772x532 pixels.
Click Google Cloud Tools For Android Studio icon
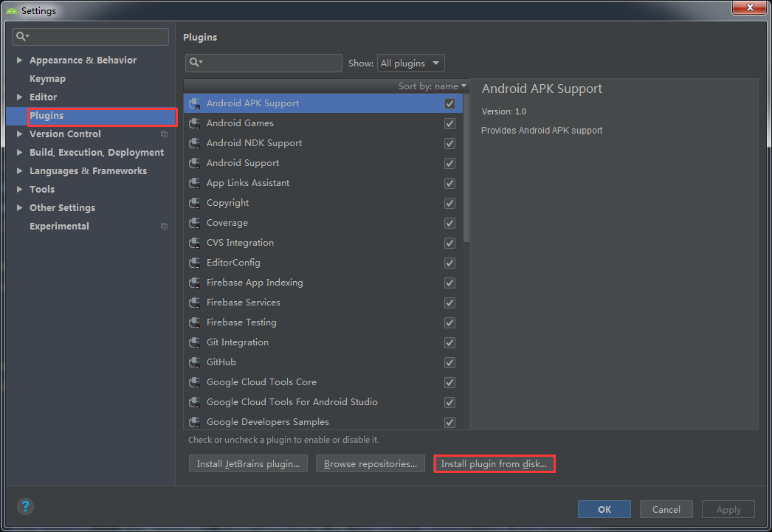pyautogui.click(x=195, y=402)
